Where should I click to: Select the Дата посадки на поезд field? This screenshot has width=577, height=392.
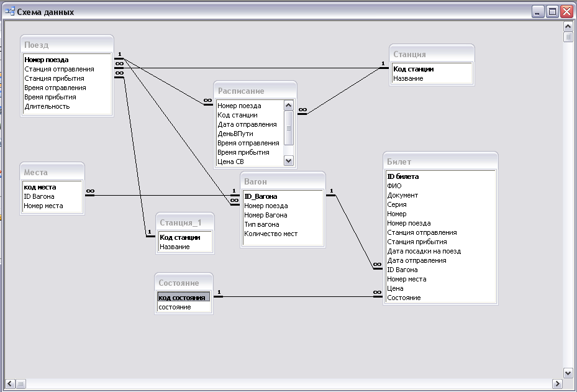point(440,251)
